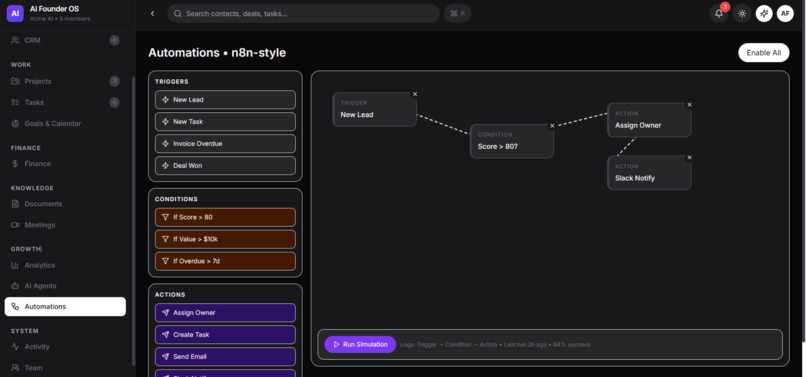806x377 pixels.
Task: Open Meetings in the sidebar
Action: pyautogui.click(x=65, y=225)
